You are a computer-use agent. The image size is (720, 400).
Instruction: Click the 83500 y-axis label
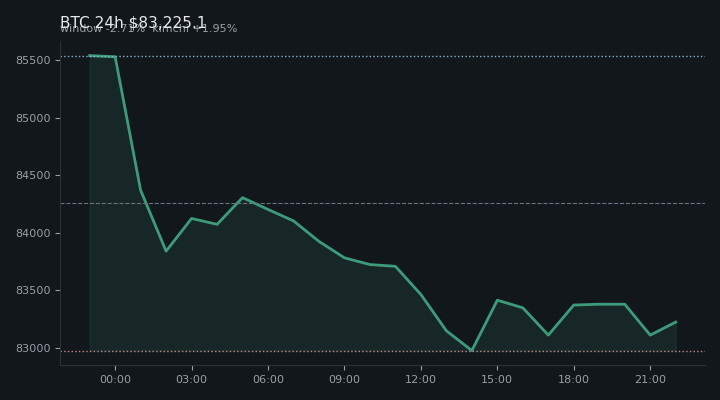33,291
